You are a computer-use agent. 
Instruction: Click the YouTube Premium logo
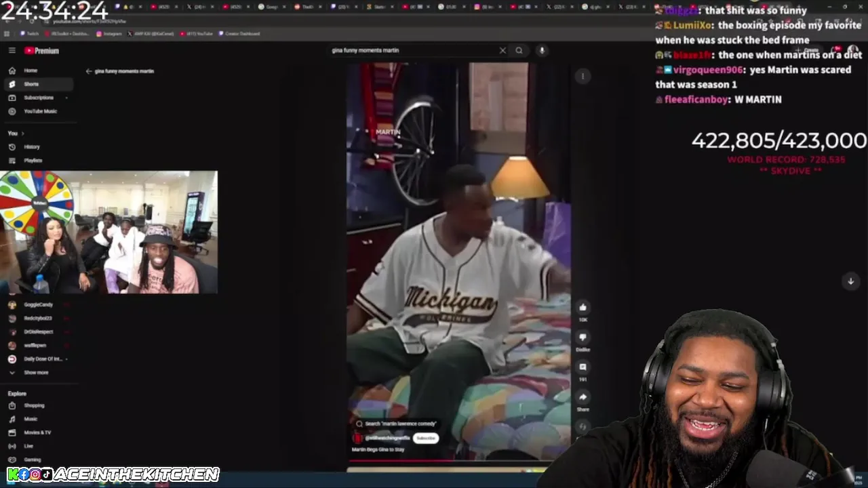42,51
